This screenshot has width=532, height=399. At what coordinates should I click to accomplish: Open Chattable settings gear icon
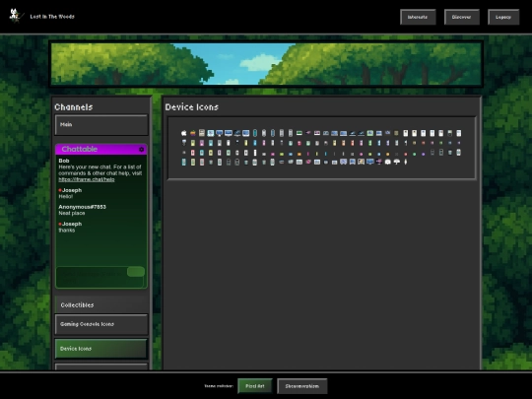(142, 150)
